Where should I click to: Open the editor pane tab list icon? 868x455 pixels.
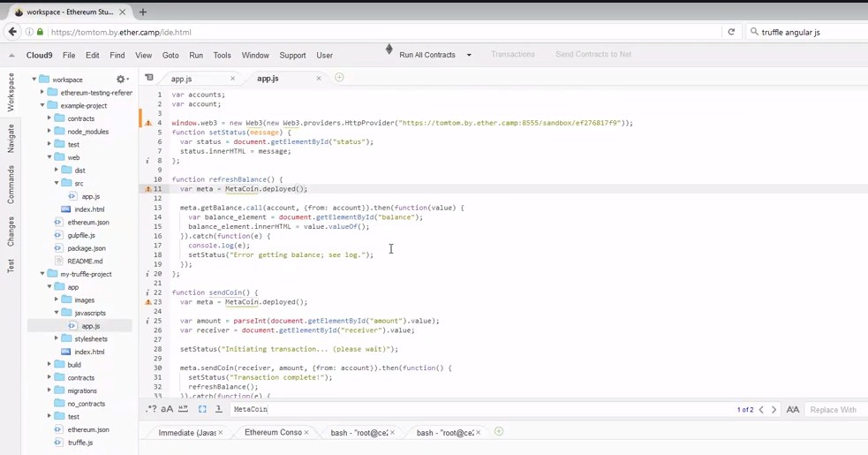coord(149,78)
